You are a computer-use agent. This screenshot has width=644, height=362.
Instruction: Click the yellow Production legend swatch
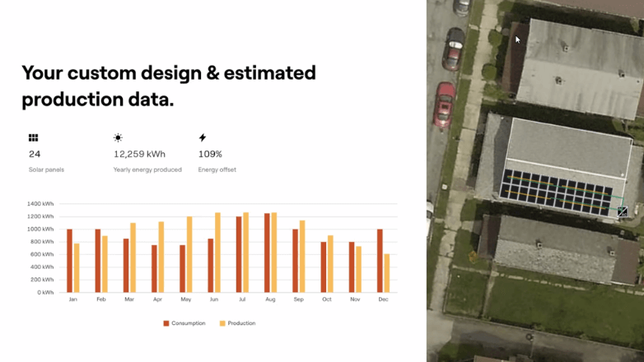click(222, 323)
